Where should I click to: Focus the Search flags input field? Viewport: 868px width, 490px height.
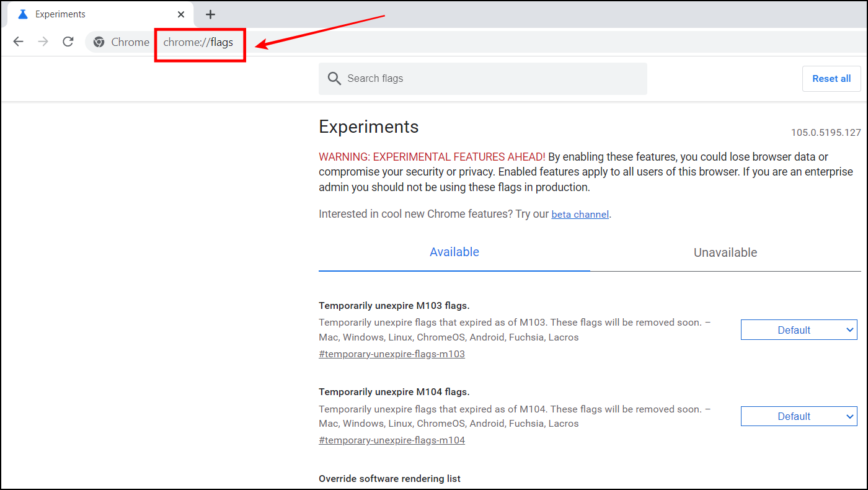point(482,79)
